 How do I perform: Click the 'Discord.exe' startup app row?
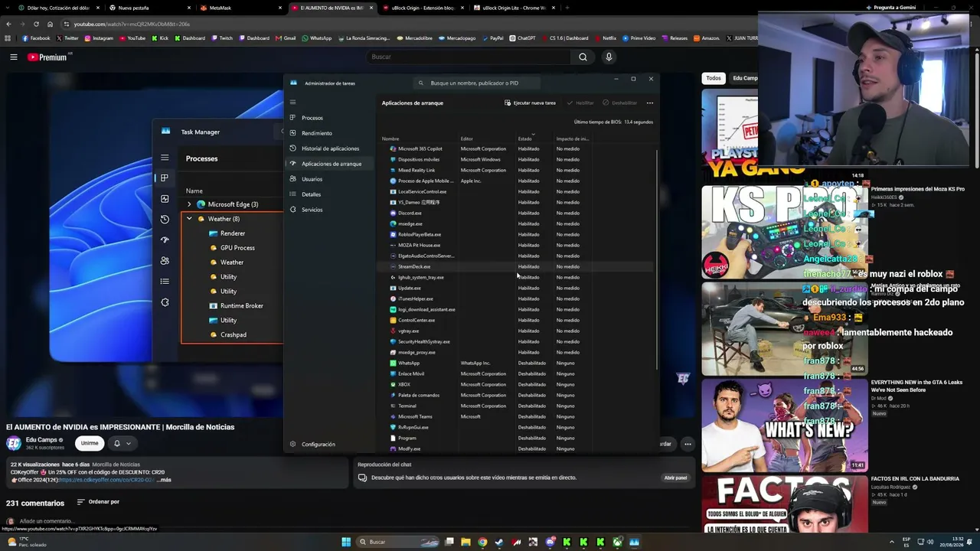517,213
